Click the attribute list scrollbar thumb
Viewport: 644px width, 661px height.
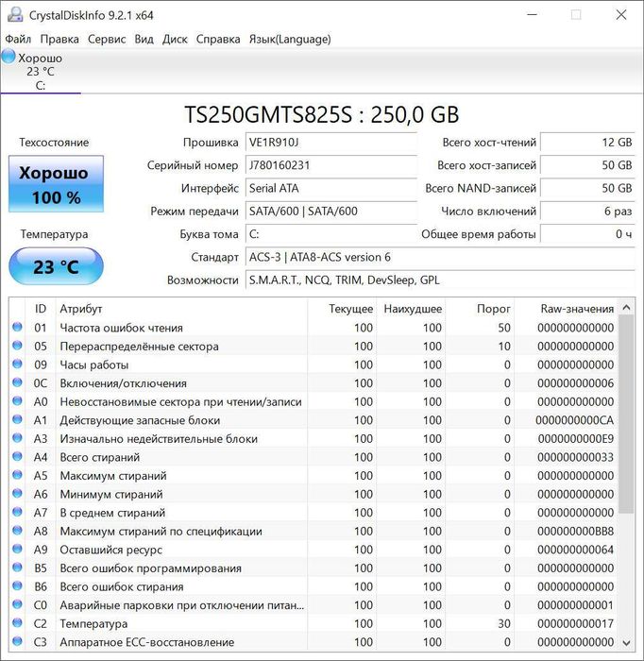(x=626, y=414)
